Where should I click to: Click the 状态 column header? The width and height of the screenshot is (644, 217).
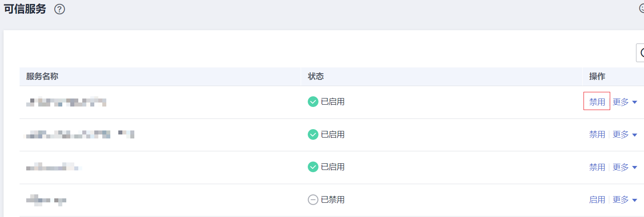316,76
